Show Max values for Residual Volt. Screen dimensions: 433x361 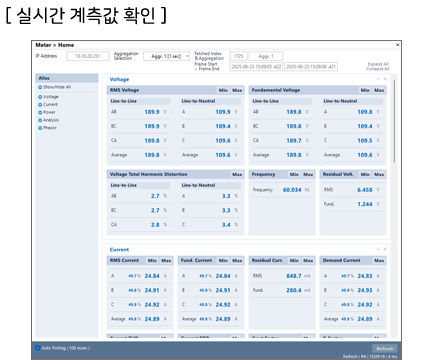coord(379,174)
